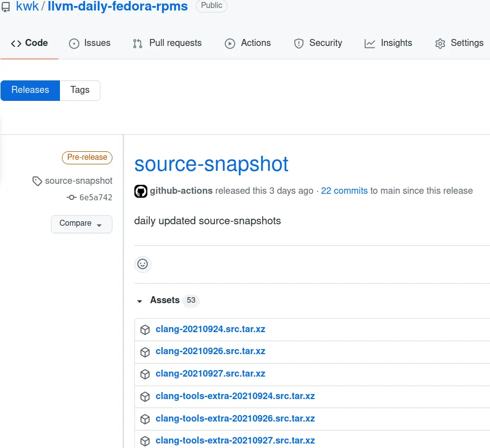
Task: Click the repository icon before kwk
Action: coord(6,6)
